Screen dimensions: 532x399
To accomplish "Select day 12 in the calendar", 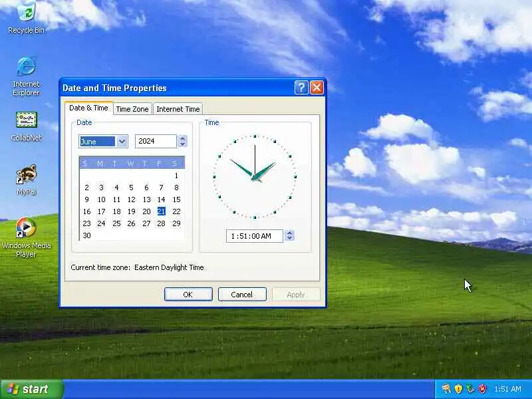I will 131,199.
